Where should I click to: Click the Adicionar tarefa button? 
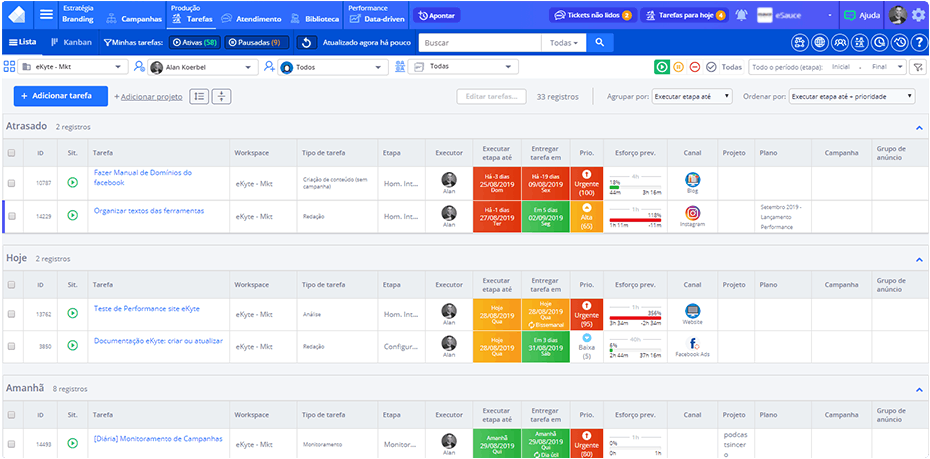pos(60,96)
